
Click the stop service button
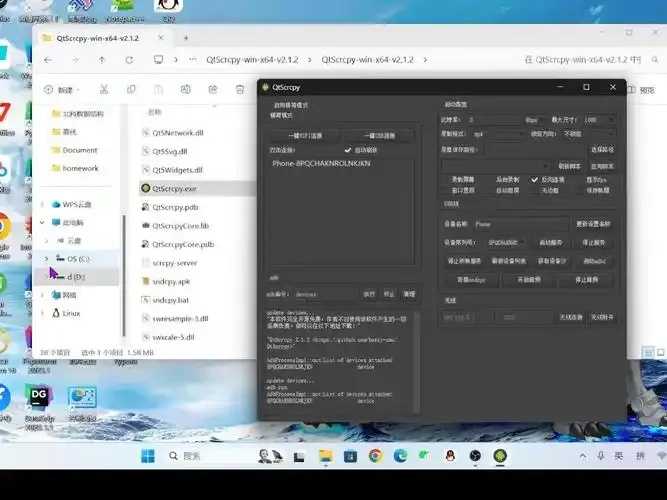pos(593,243)
